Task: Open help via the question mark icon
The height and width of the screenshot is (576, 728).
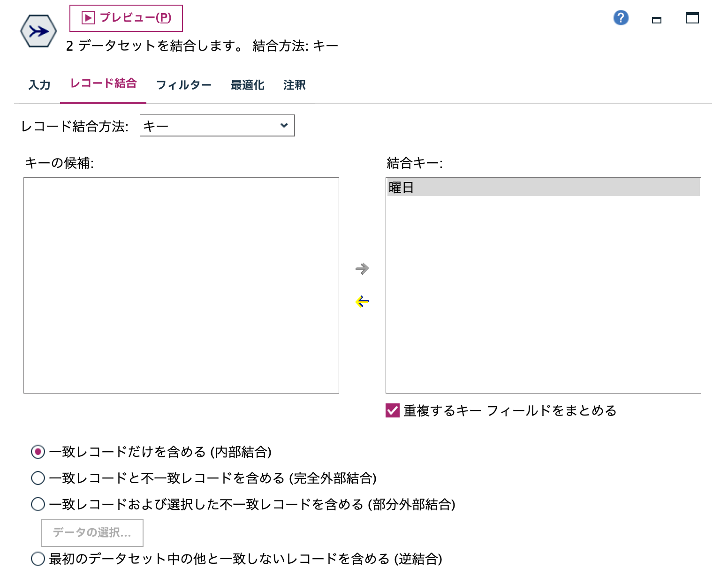Action: (x=620, y=18)
